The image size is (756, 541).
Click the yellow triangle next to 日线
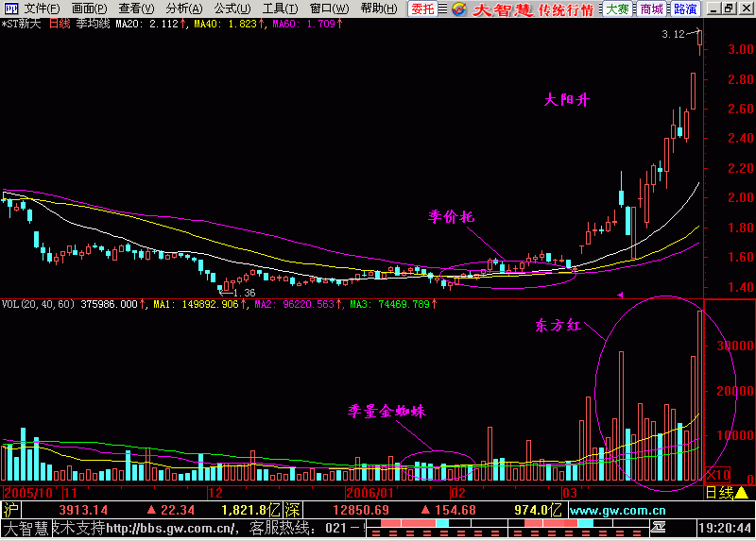[742, 493]
